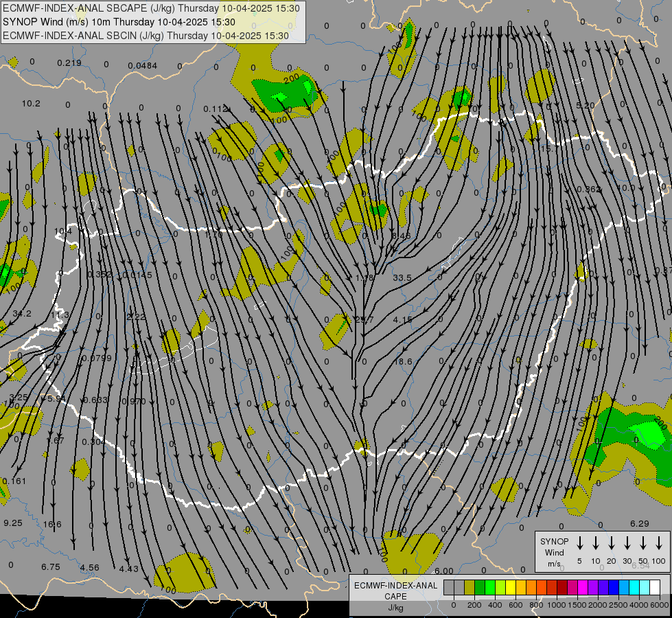Click the 6000 tick label on the CAPE scale

coord(660,605)
